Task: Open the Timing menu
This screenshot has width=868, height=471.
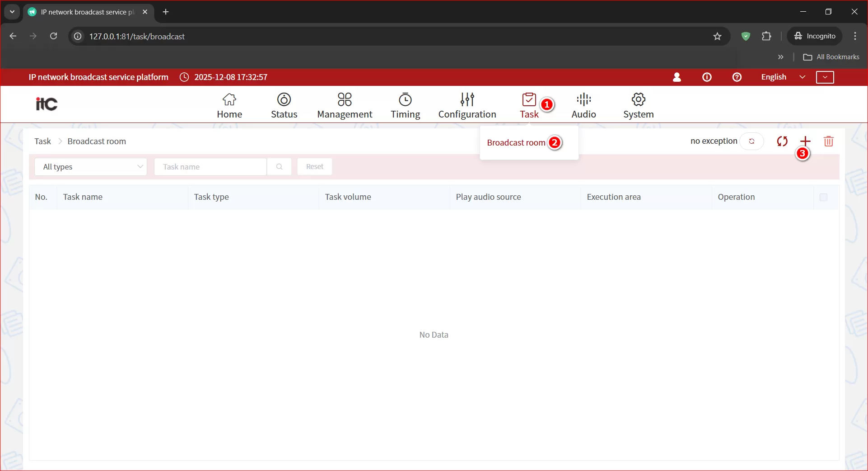Action: point(405,105)
